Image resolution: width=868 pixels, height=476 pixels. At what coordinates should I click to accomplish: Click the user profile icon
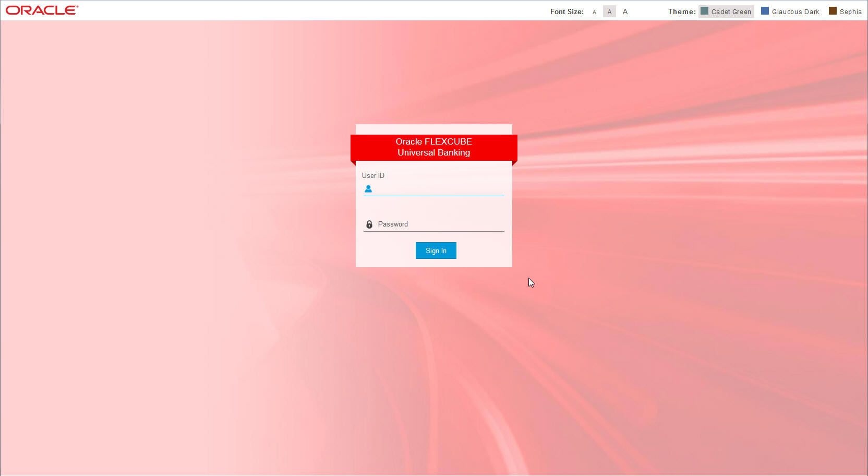(368, 189)
